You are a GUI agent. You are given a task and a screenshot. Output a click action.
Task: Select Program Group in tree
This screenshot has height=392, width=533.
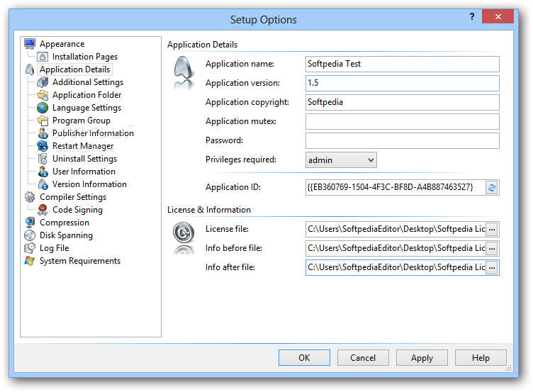(x=82, y=121)
